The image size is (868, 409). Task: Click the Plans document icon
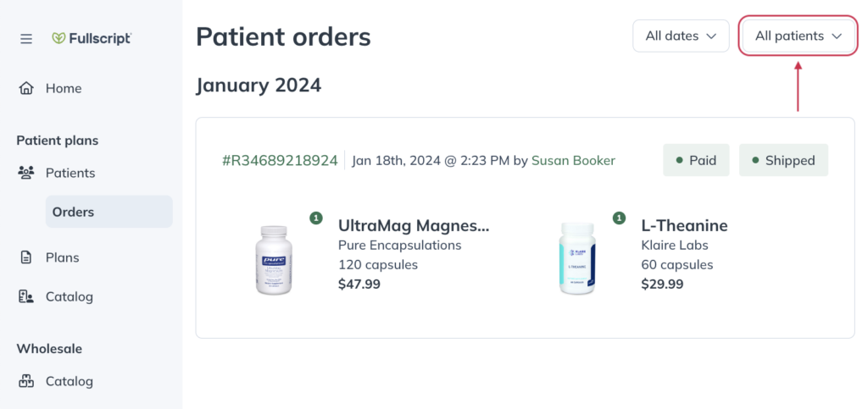click(26, 257)
